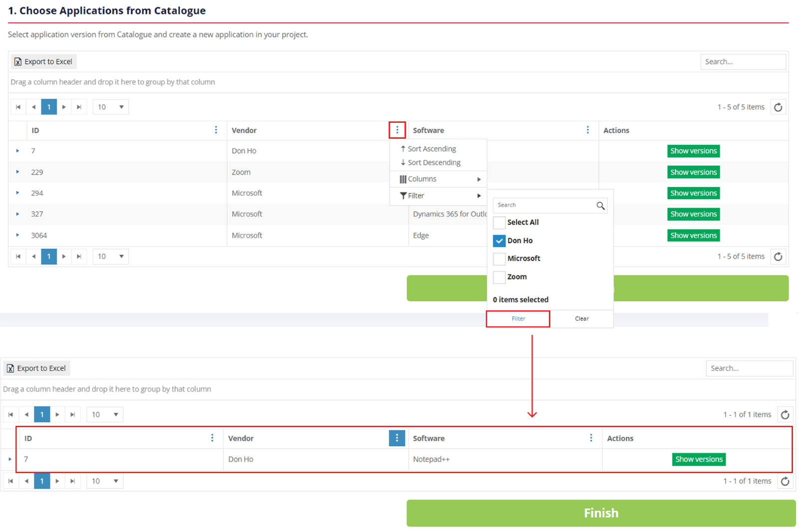Image resolution: width=799 pixels, height=532 pixels.
Task: Open the Vendor column menu in top grid
Action: (397, 130)
